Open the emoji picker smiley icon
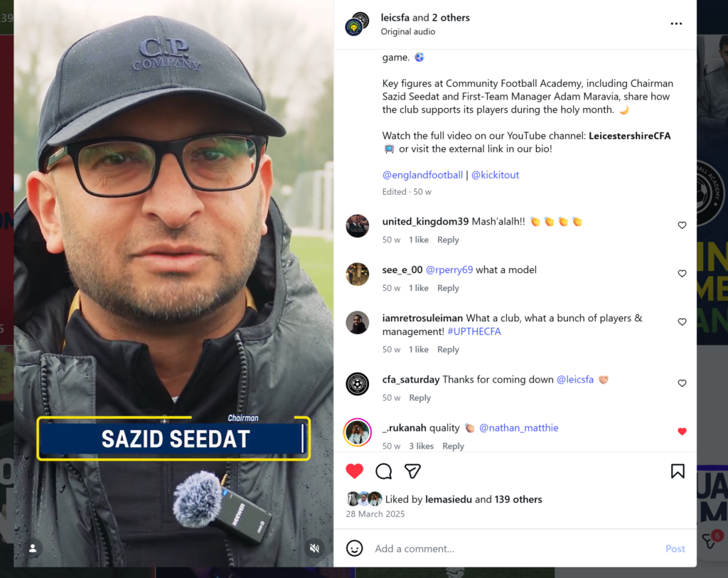 point(354,548)
